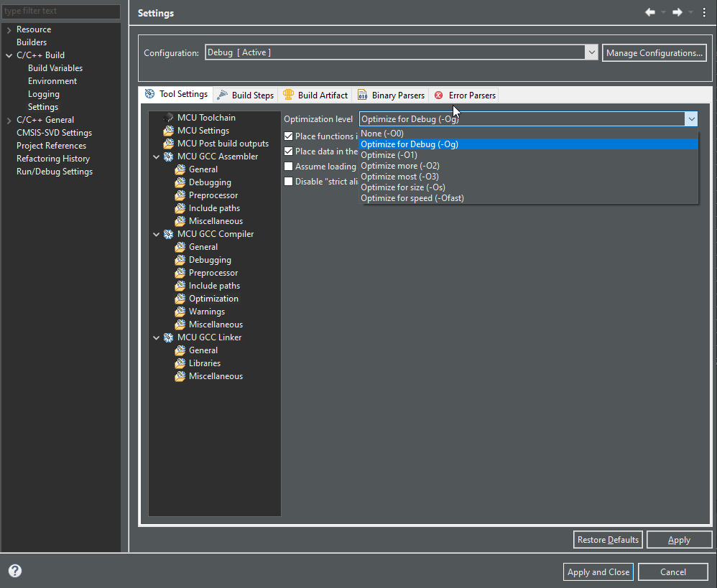Image resolution: width=717 pixels, height=588 pixels.
Task: Click the MCU Toolchain chip icon
Action: pos(169,118)
